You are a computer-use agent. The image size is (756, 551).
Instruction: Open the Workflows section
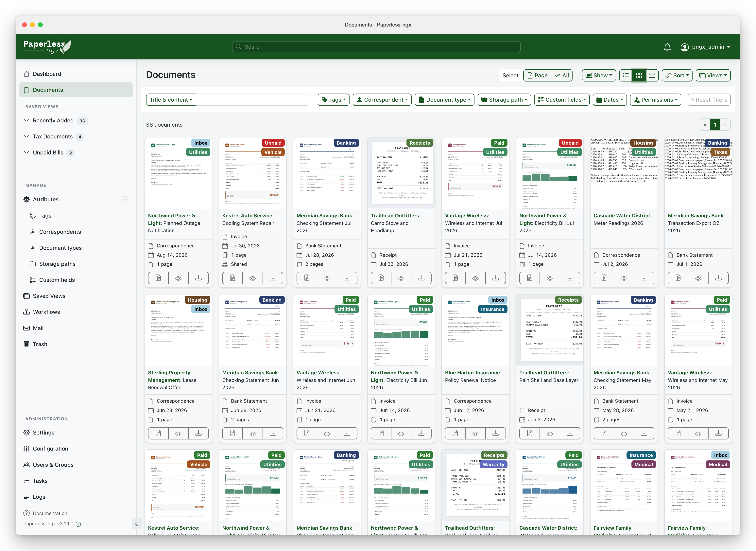(76, 312)
